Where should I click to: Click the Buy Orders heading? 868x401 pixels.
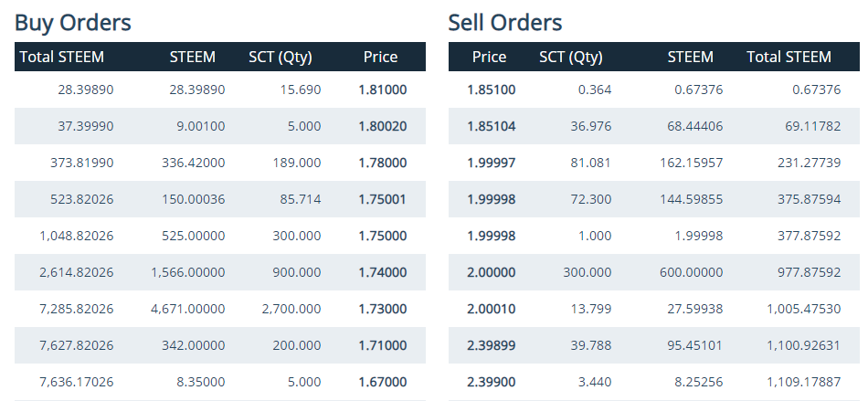click(x=73, y=22)
